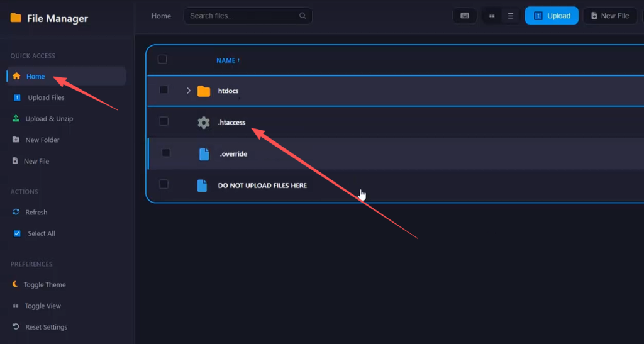Click the blue Upload button
This screenshot has width=644, height=344.
click(552, 16)
